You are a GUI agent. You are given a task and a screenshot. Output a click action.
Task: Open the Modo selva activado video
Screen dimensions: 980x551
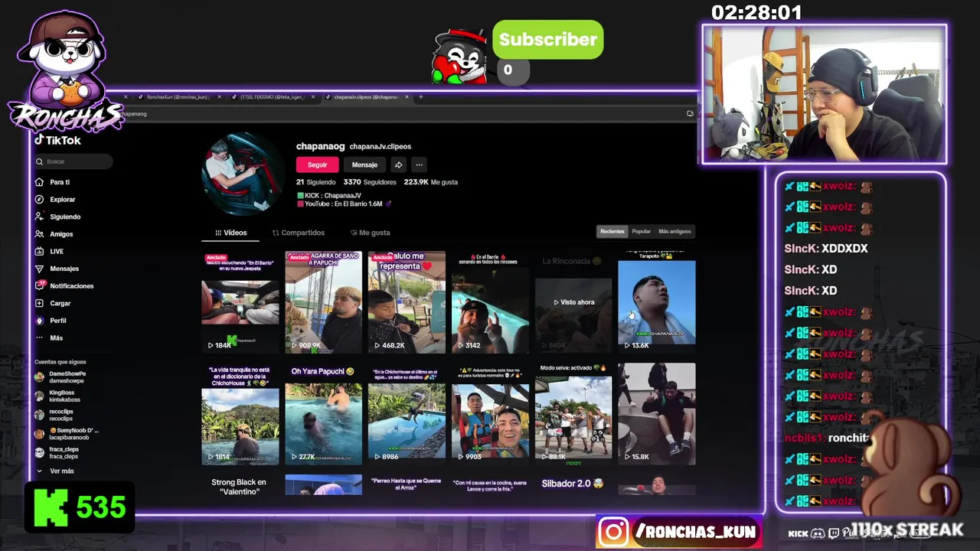pos(573,414)
